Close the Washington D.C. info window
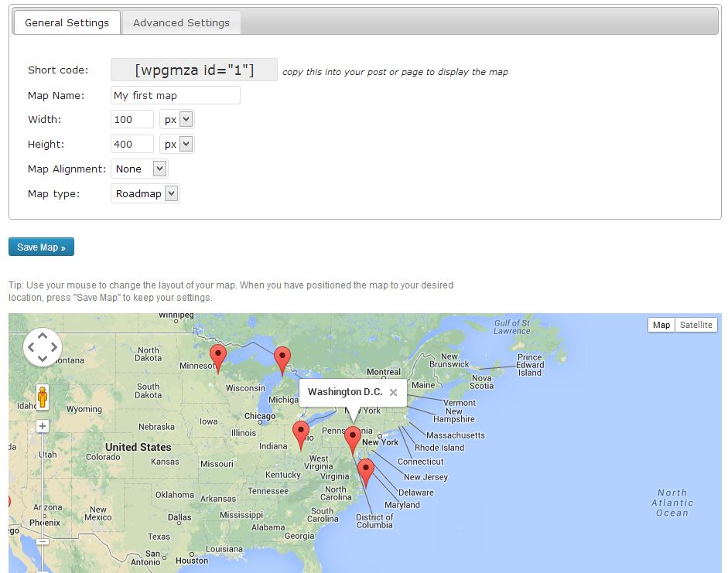This screenshot has width=728, height=573. click(393, 393)
